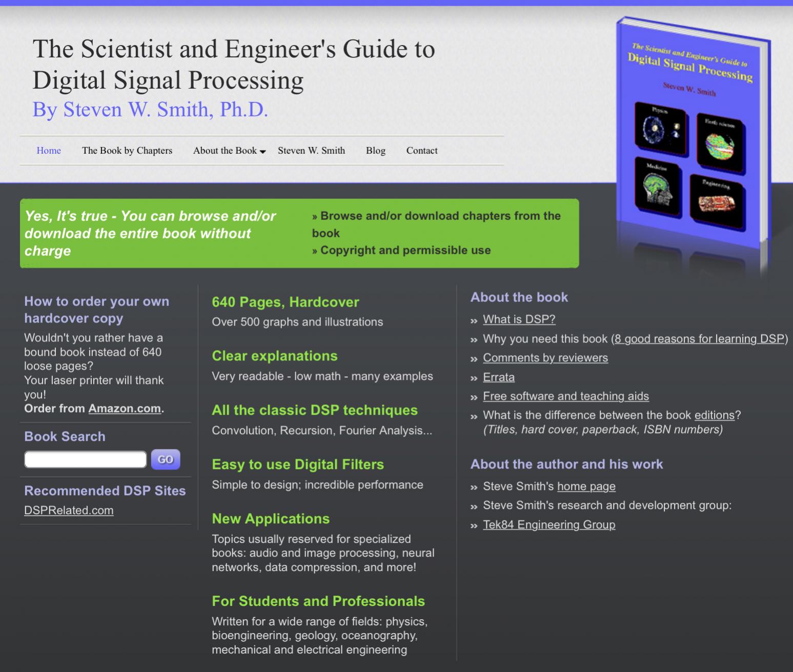Screen dimensions: 793x672
Task: Open Comments by reviewers link
Action: (x=545, y=358)
